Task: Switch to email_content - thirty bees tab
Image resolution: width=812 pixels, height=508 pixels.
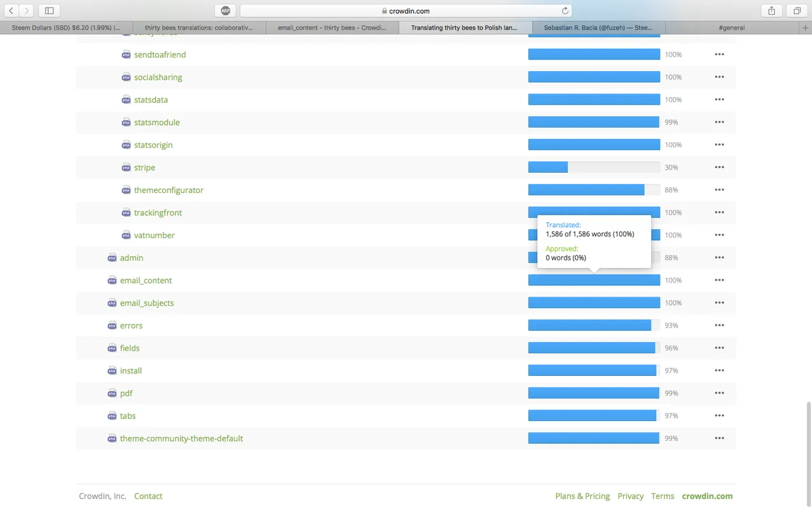Action: coord(332,28)
